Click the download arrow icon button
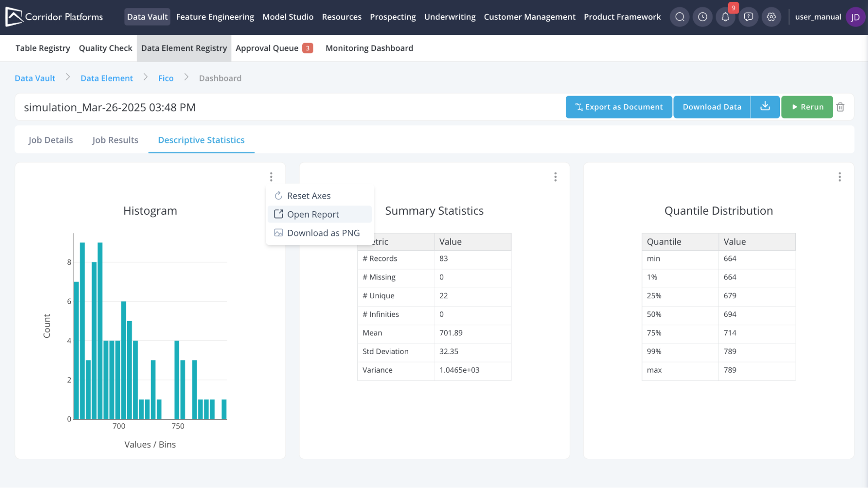This screenshot has height=488, width=868. click(765, 107)
